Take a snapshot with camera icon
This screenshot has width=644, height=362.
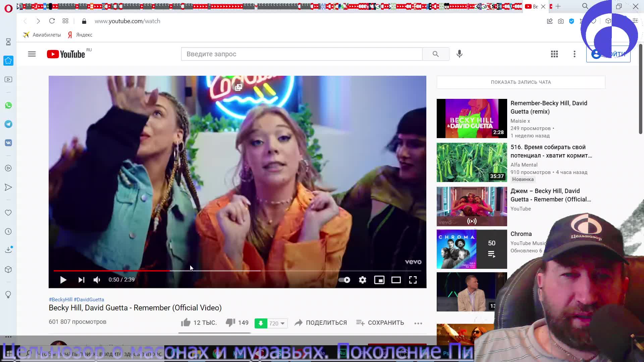click(561, 21)
